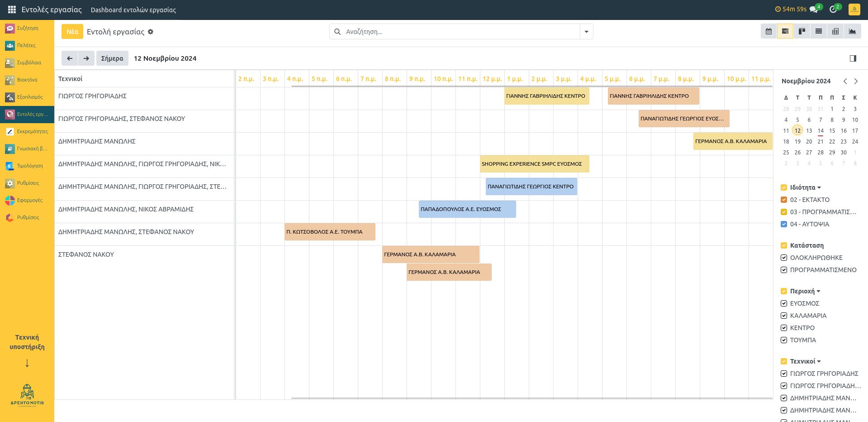Switch to graph view
Screen dimensions: 868x422
click(852, 31)
